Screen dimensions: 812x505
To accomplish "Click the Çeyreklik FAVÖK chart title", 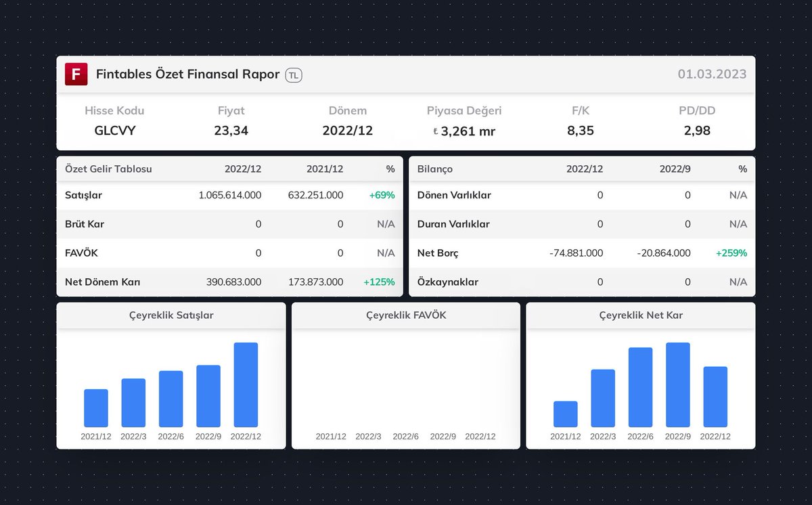I will coord(406,315).
